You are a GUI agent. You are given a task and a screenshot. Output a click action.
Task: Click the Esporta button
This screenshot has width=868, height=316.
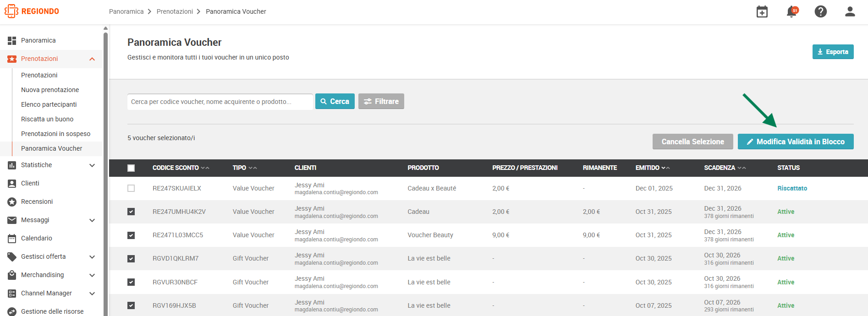pos(833,52)
